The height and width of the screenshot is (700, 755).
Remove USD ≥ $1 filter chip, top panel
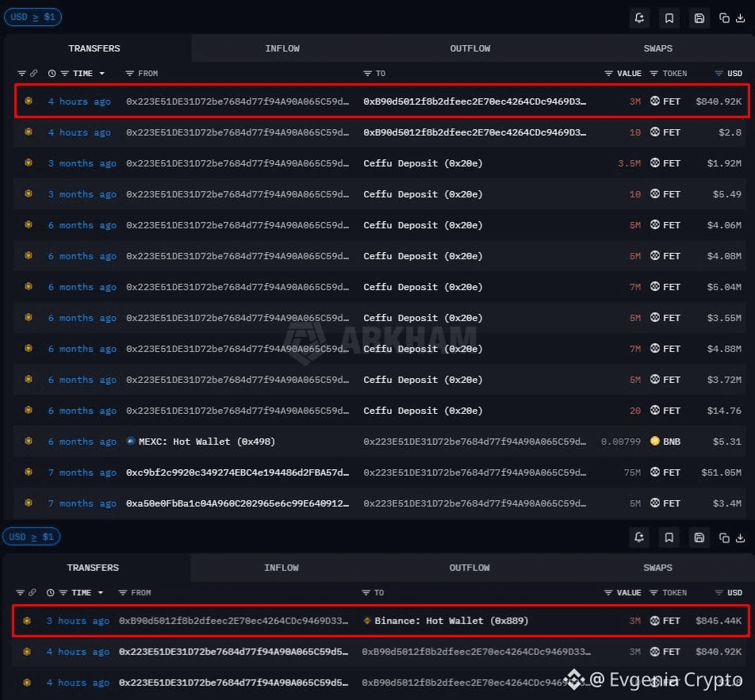(x=33, y=17)
